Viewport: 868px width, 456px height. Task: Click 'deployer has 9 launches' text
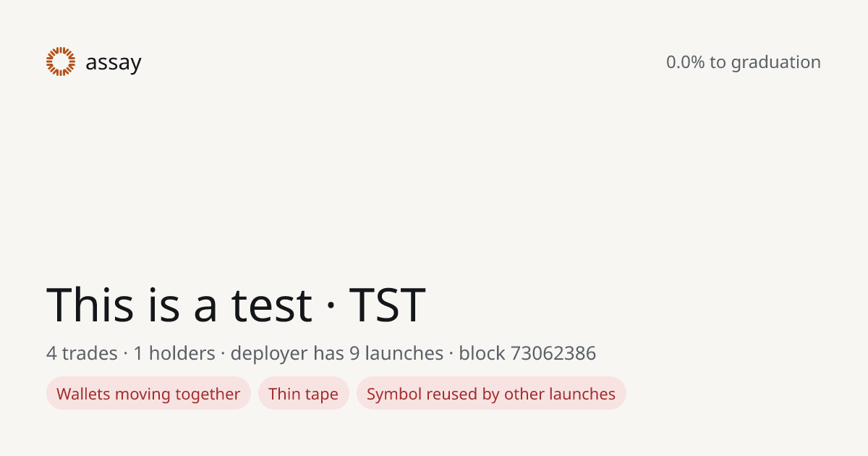pos(337,354)
